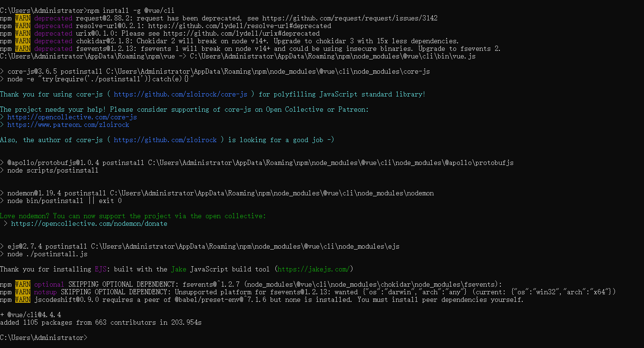644x348 pixels.
Task: Click the patreon.com/zloirock link
Action: point(68,125)
